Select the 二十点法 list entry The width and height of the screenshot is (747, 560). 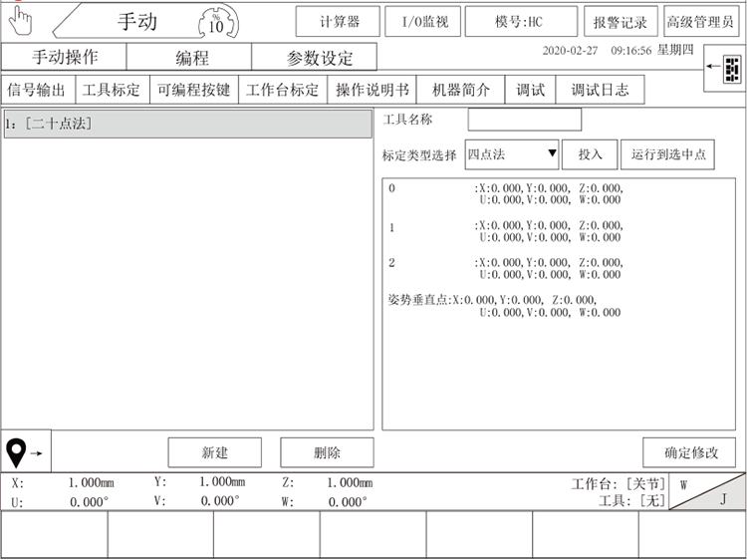pyautogui.click(x=187, y=124)
